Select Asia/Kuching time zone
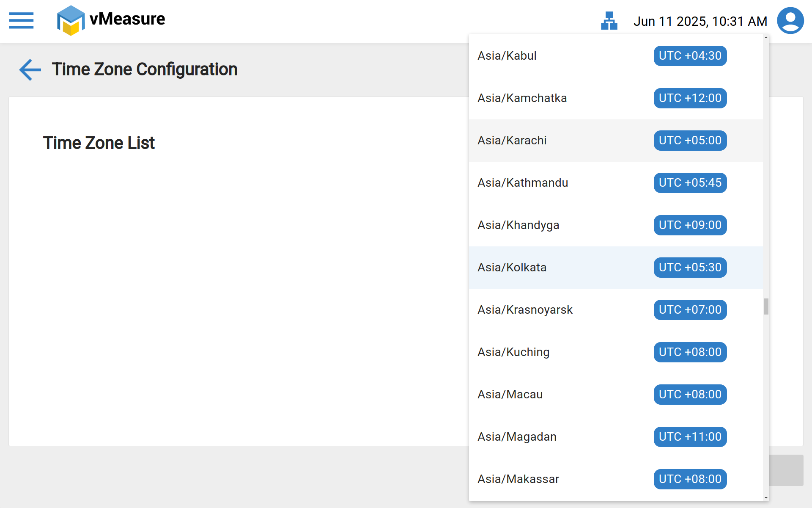 (x=513, y=352)
